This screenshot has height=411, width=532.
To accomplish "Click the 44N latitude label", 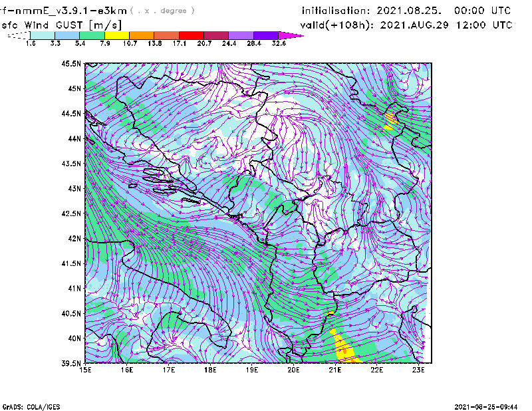I will [x=74, y=138].
